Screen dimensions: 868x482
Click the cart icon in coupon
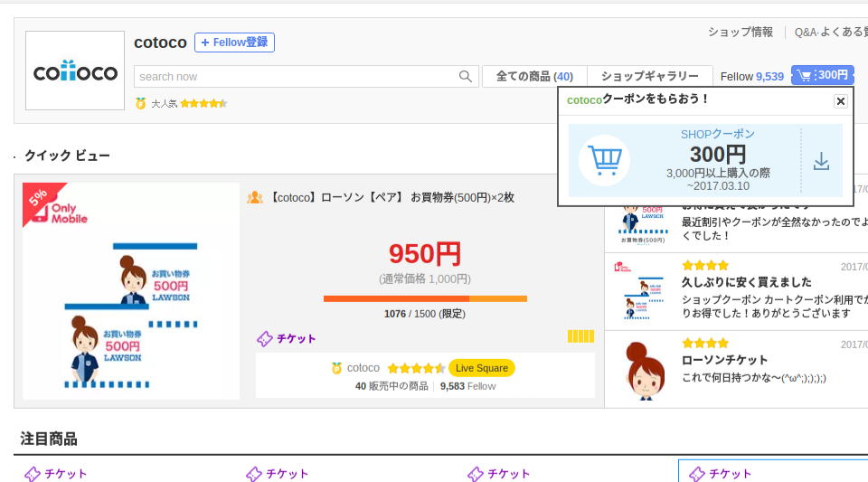pos(604,160)
